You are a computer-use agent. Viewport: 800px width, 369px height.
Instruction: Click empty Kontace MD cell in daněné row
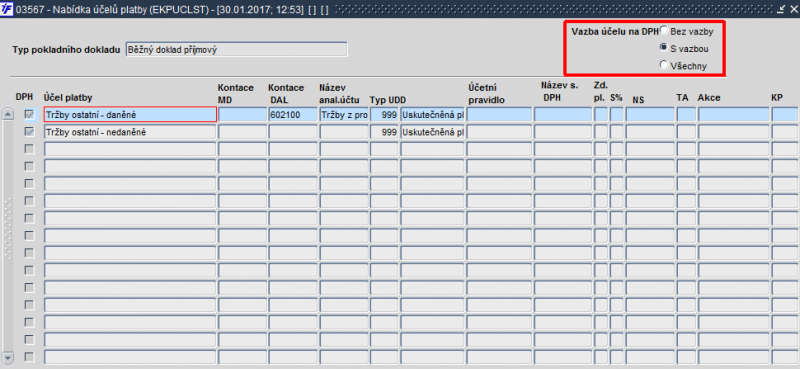pos(242,115)
